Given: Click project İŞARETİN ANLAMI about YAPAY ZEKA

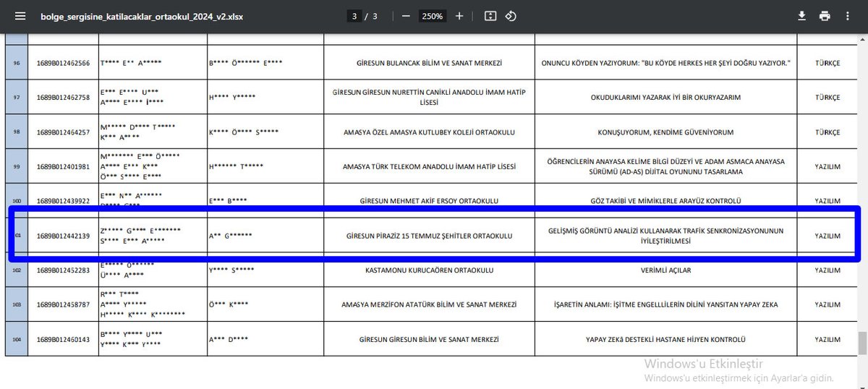Looking at the screenshot, I should click(665, 305).
